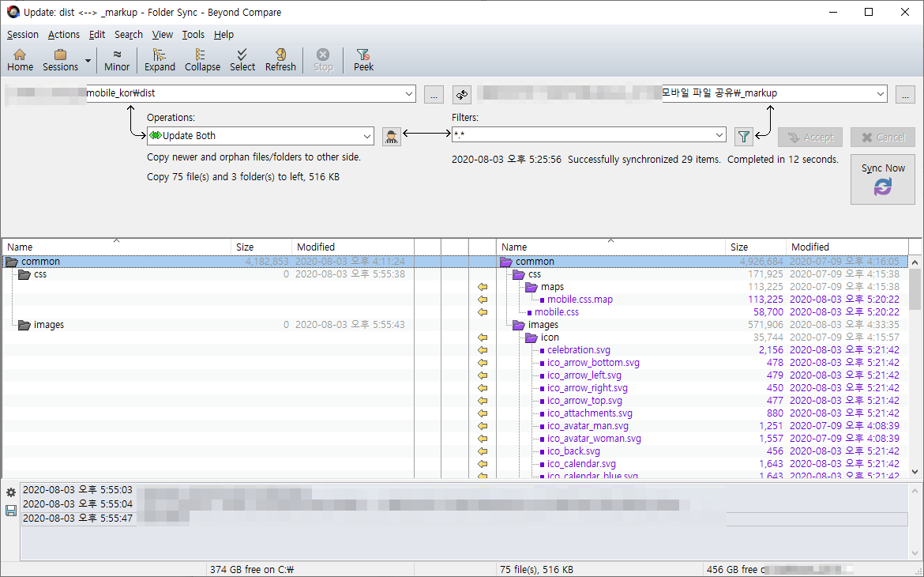Toggle Minor differences toolbar button
The width and height of the screenshot is (924, 577).
click(x=117, y=60)
